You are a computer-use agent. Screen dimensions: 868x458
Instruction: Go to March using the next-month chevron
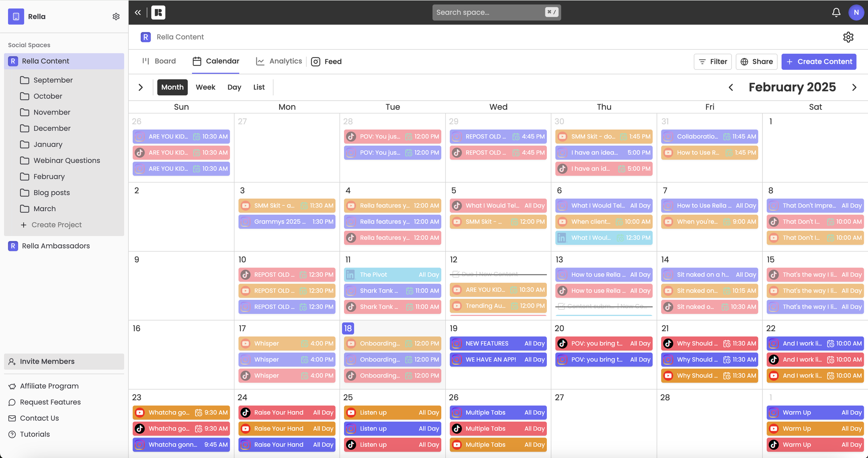pyautogui.click(x=855, y=87)
